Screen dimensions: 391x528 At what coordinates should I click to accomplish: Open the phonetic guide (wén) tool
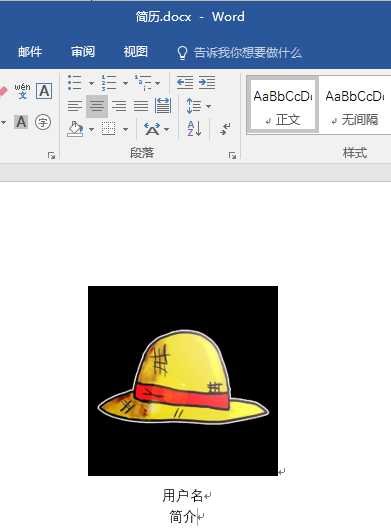point(22,91)
